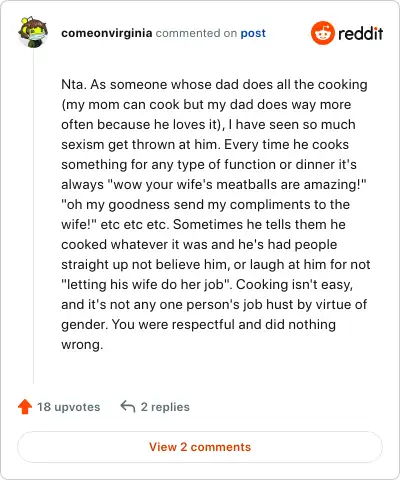Click the line "straight up not believe him"
Image resolution: width=400 pixels, height=480 pixels.
click(216, 264)
